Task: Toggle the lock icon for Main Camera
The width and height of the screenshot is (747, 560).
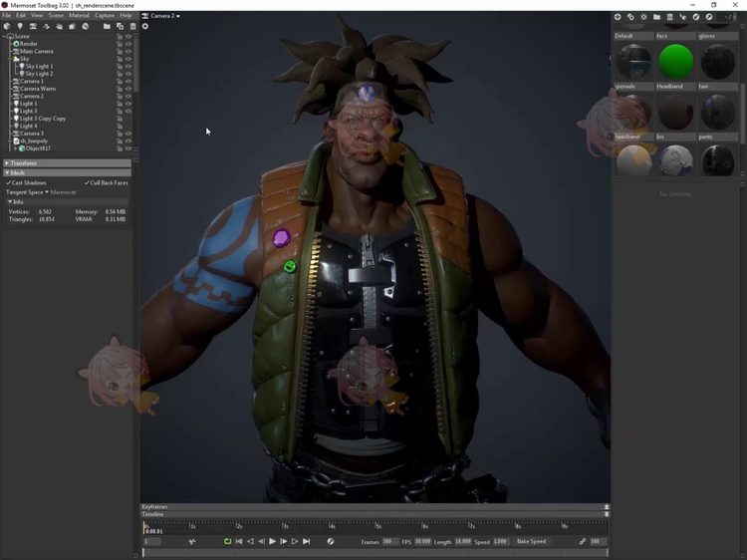Action: coord(120,51)
